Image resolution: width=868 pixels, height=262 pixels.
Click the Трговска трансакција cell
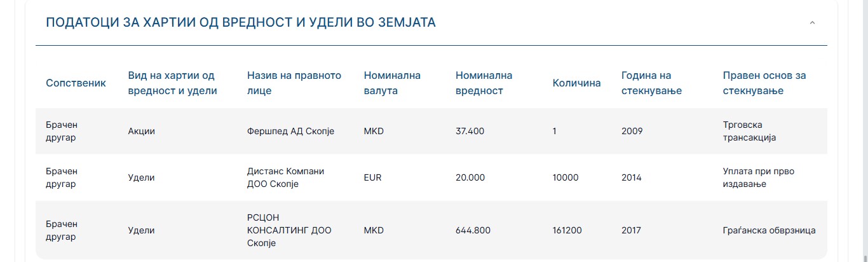pyautogui.click(x=750, y=131)
